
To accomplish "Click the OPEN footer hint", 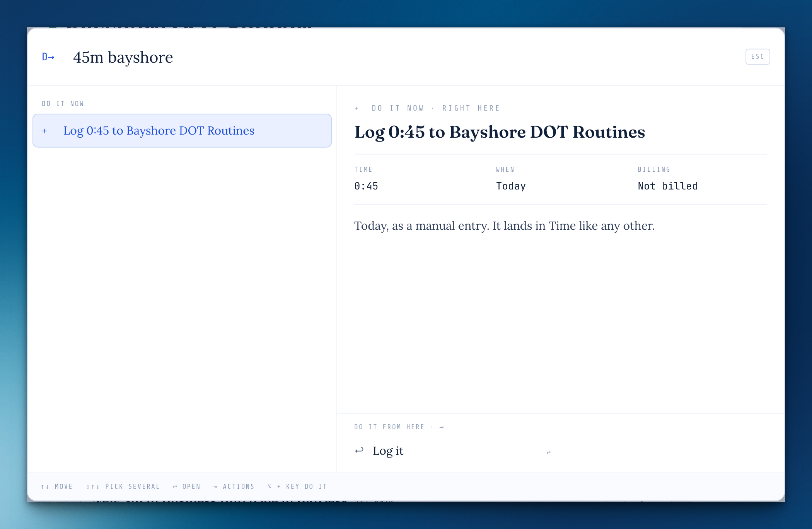I will coord(186,486).
